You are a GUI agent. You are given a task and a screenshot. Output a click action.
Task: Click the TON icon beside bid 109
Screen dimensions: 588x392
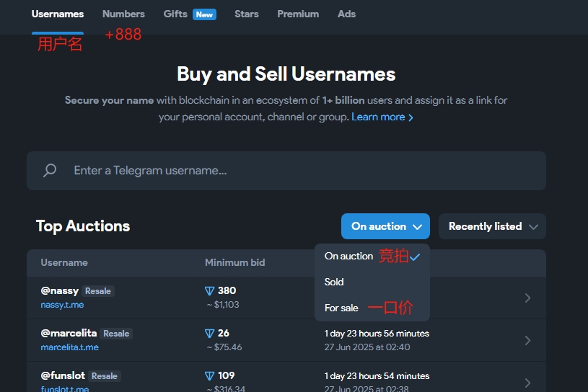[210, 376]
